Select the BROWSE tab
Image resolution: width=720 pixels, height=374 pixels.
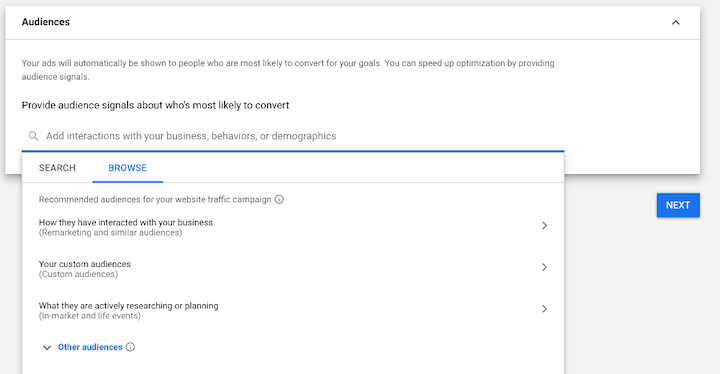click(x=128, y=168)
